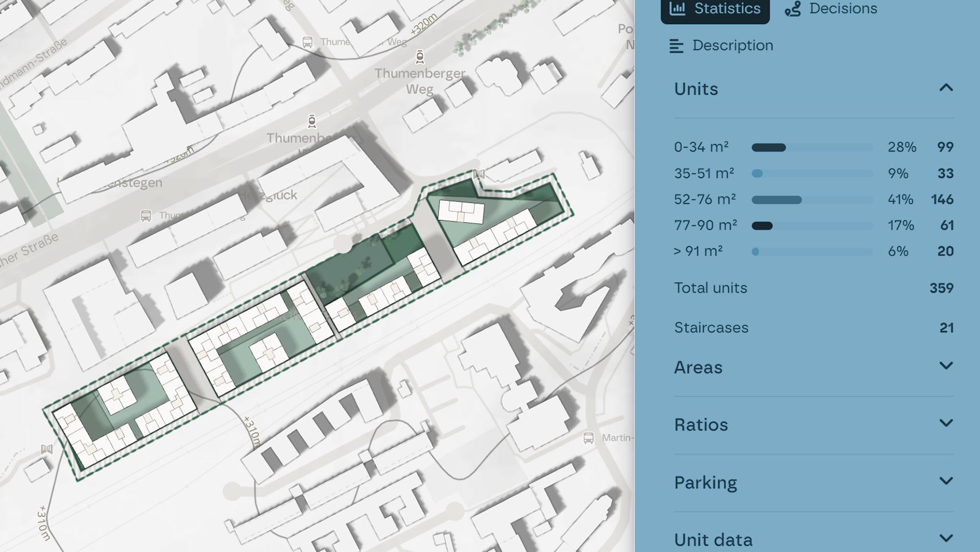Open the Statistics tab
This screenshot has width=980, height=552.
click(715, 9)
